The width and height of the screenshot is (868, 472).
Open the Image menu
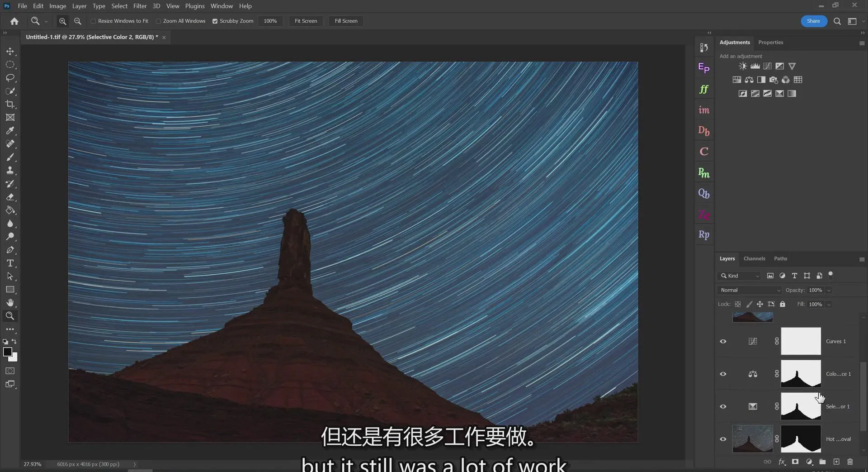tap(57, 6)
